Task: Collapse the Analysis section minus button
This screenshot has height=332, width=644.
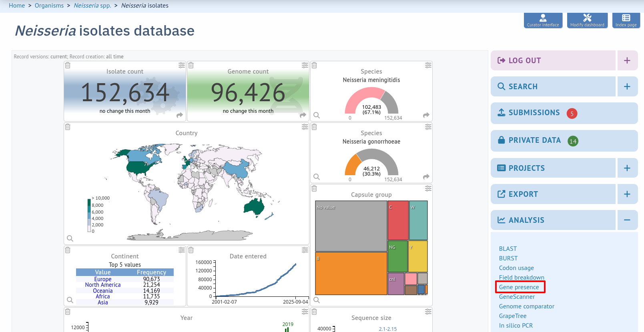Action: pyautogui.click(x=627, y=220)
